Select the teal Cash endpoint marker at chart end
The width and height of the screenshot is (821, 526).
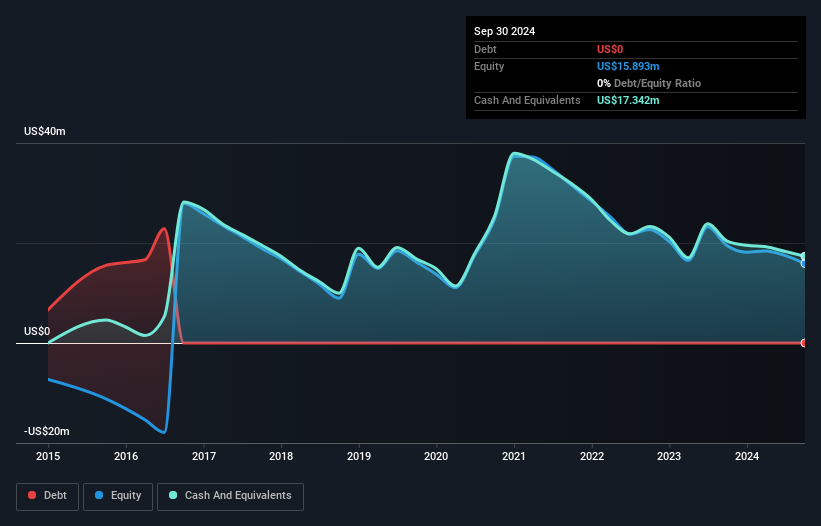click(804, 256)
